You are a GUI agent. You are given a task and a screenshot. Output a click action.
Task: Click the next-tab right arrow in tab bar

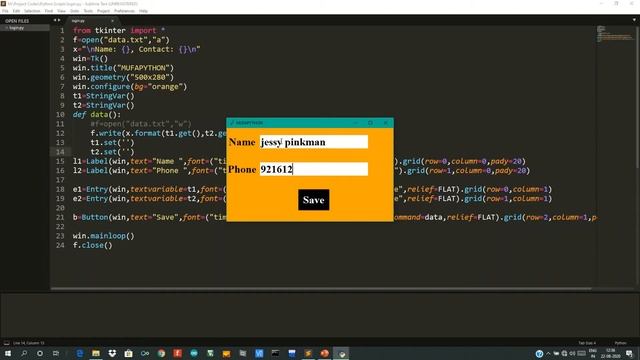click(x=59, y=20)
